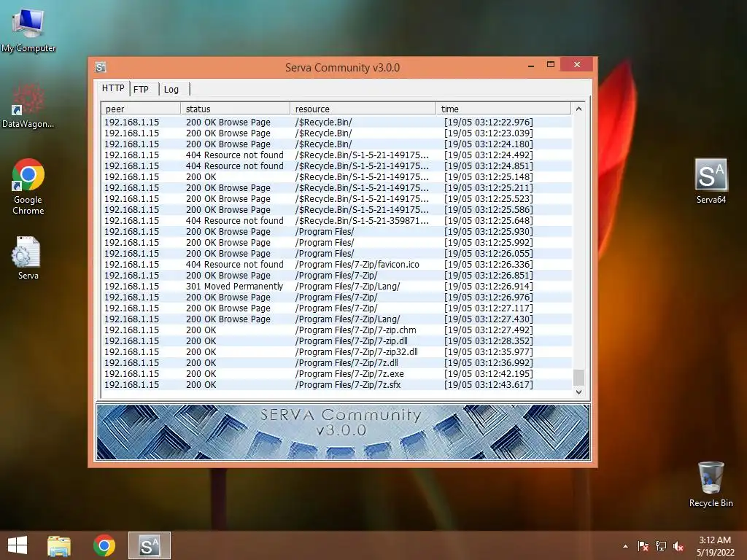Select 301 Moved Permanently row

pyautogui.click(x=337, y=286)
